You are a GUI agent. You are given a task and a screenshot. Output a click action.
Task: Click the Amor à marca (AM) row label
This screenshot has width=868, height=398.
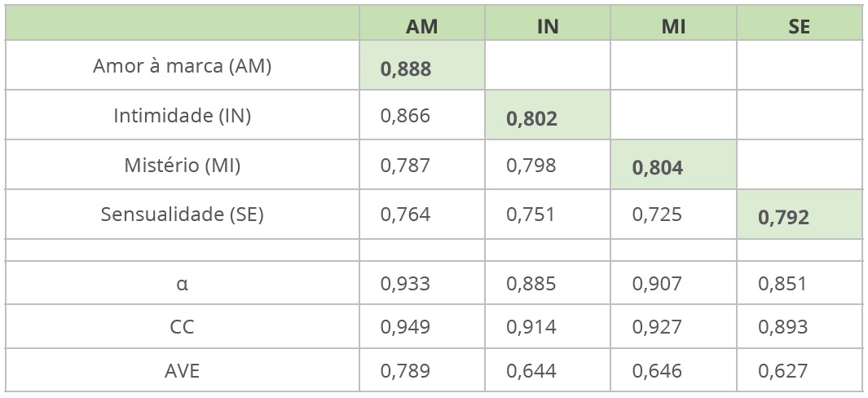[x=182, y=66]
